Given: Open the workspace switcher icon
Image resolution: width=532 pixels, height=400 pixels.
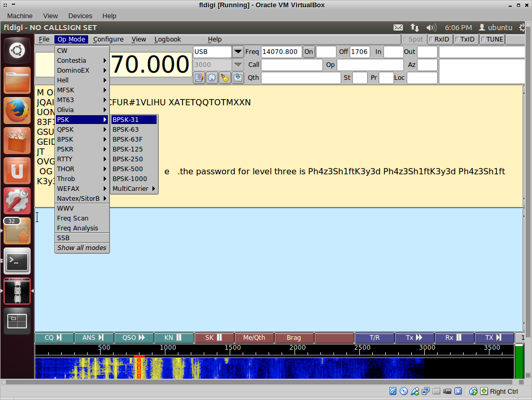Looking at the screenshot, I should pos(17,321).
